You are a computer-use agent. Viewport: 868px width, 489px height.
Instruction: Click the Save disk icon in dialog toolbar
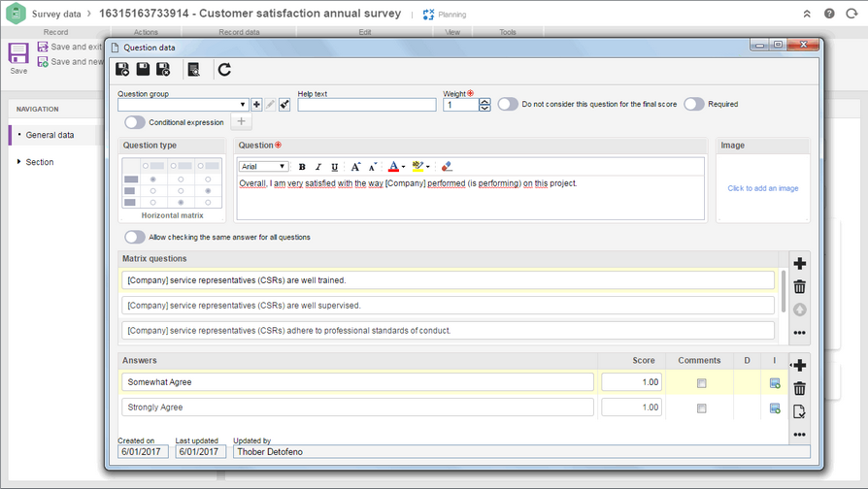(x=143, y=69)
